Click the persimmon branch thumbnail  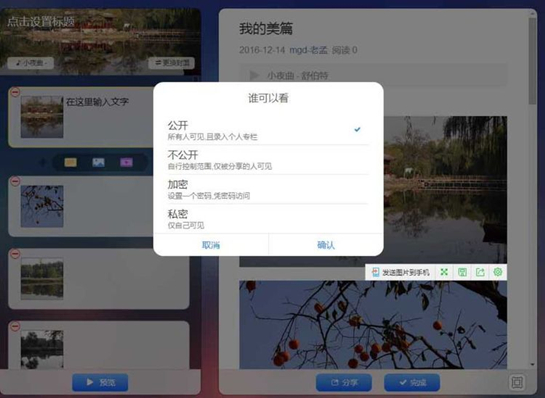click(x=42, y=206)
